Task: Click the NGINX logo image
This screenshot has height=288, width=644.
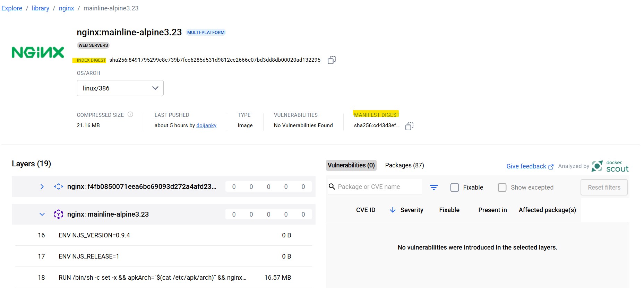Action: [38, 52]
